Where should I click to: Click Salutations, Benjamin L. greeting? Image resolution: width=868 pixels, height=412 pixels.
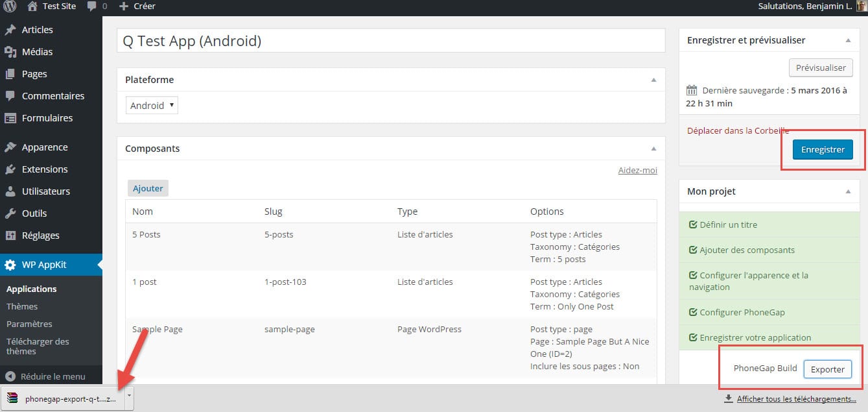pos(804,6)
